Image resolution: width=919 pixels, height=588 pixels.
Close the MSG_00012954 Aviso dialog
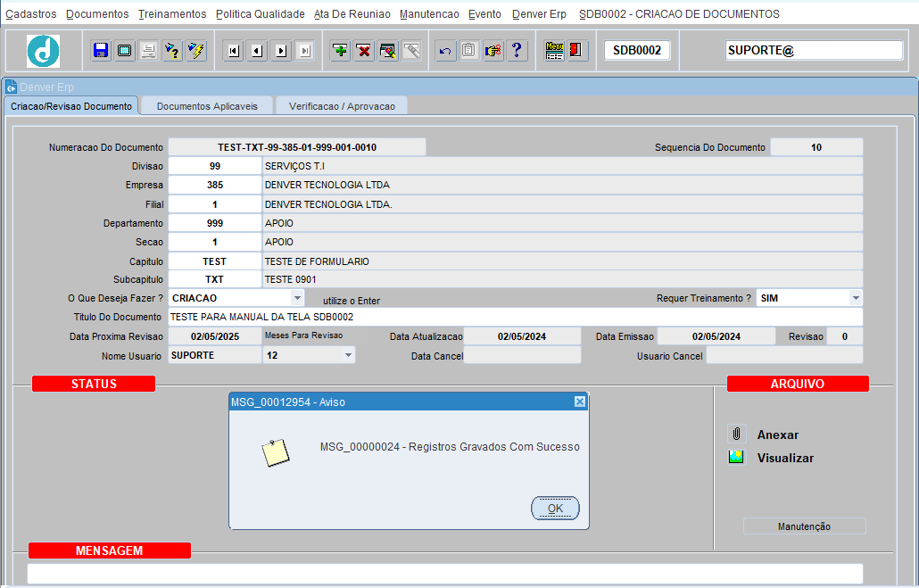click(x=580, y=402)
